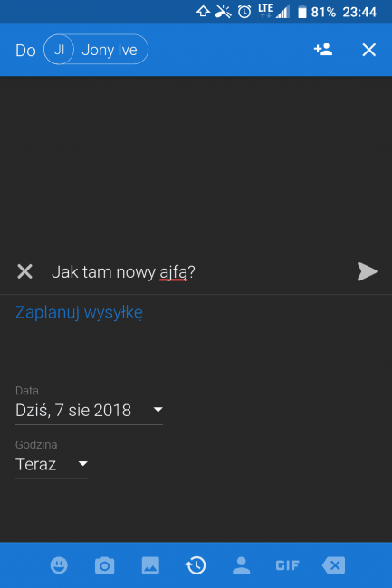The width and height of the screenshot is (392, 588).
Task: Expand the Data date dropdown
Action: point(158,410)
